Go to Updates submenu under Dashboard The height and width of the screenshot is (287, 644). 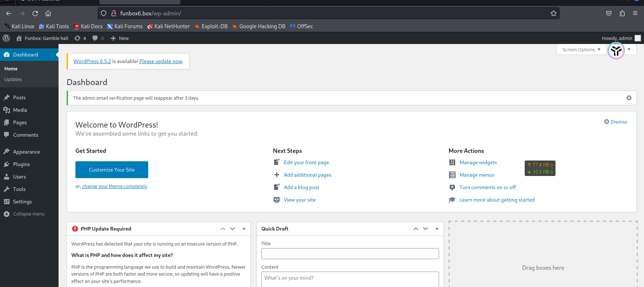pos(13,79)
